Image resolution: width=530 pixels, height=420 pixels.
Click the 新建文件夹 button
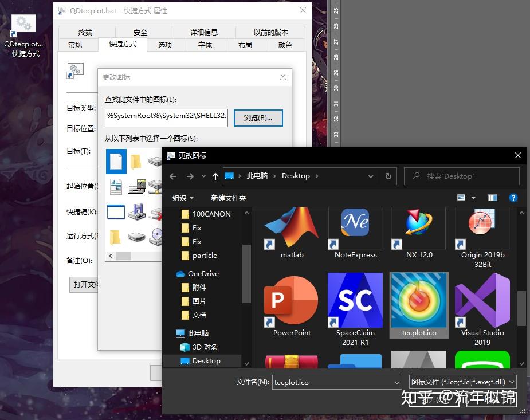pyautogui.click(x=228, y=197)
